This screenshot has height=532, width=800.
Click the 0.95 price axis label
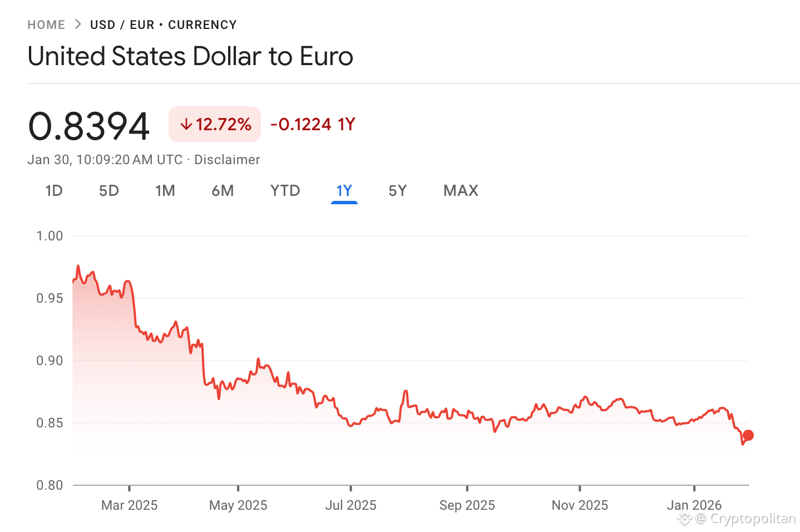click(48, 298)
